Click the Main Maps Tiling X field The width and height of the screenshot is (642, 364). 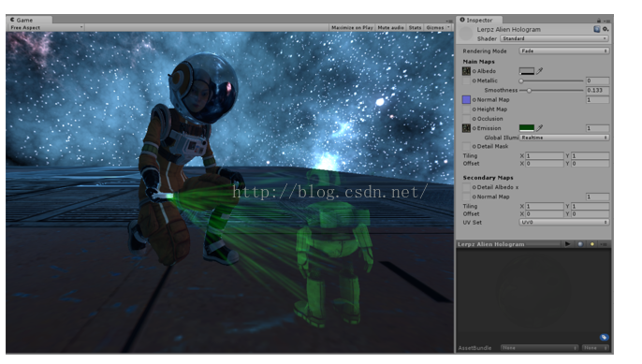(545, 156)
